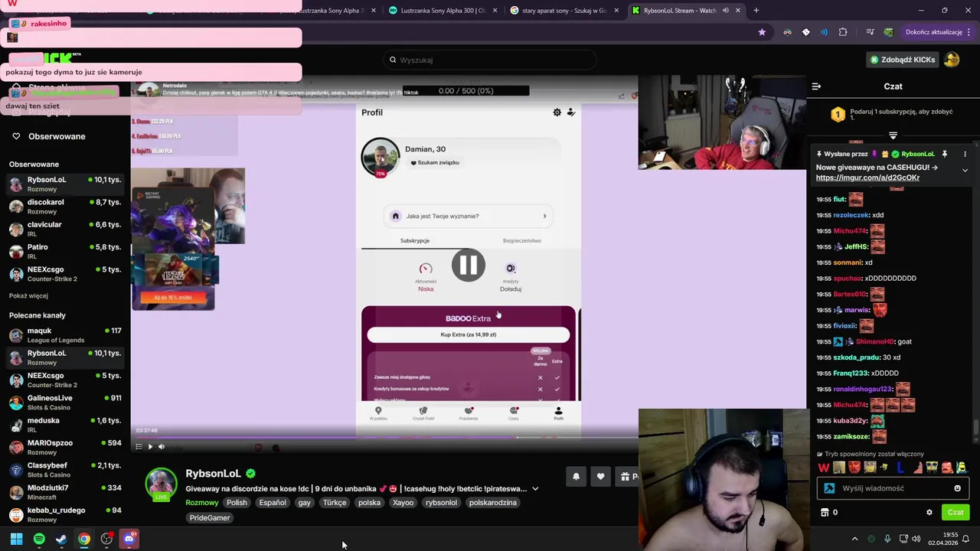980x551 pixels.
Task: Bookmark page with the star icon
Action: (x=762, y=32)
